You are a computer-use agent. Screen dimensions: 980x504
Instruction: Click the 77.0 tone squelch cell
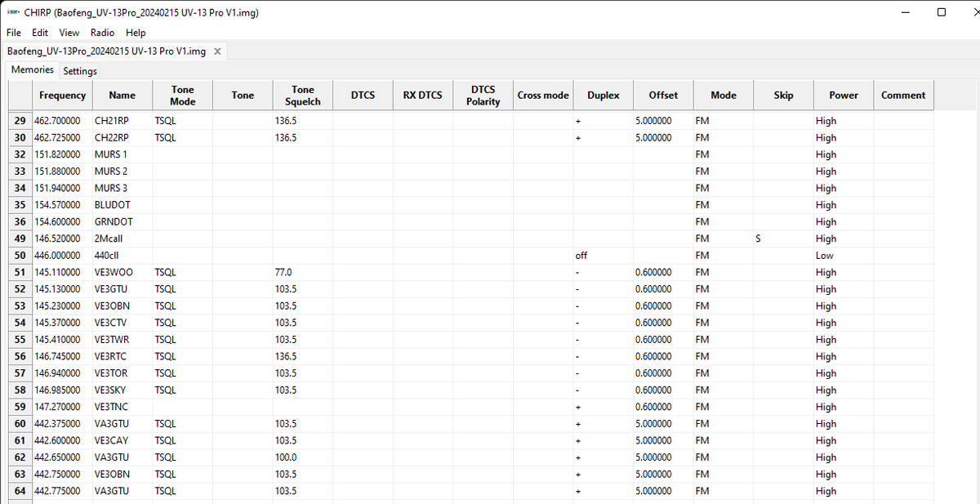coord(303,272)
